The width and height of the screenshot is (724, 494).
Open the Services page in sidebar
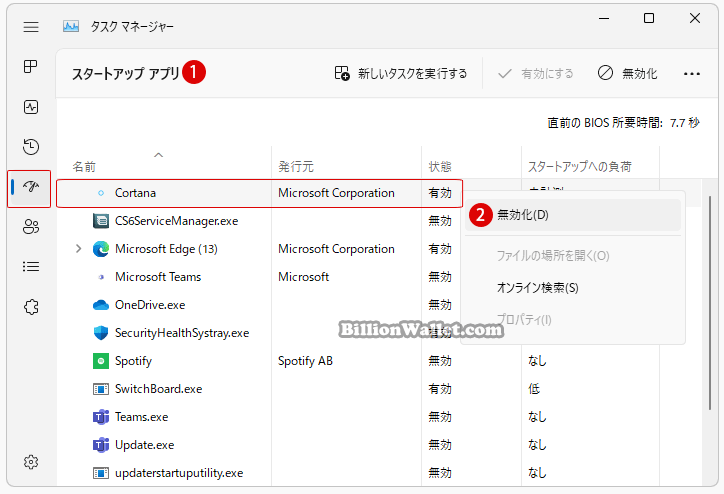pos(31,307)
